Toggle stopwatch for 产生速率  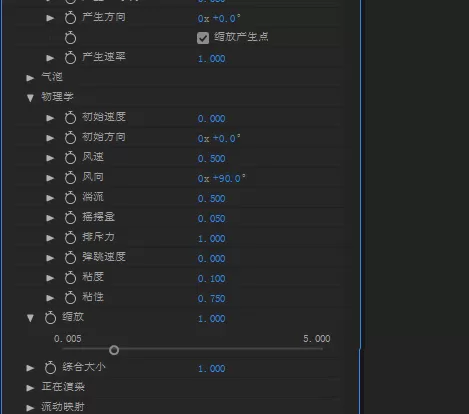pos(70,58)
